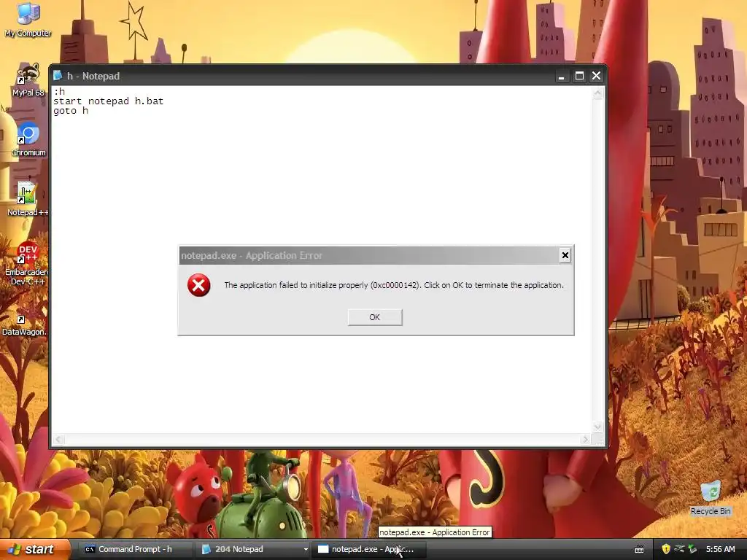Click Notepad icon in h - Notepad title bar

(58, 76)
